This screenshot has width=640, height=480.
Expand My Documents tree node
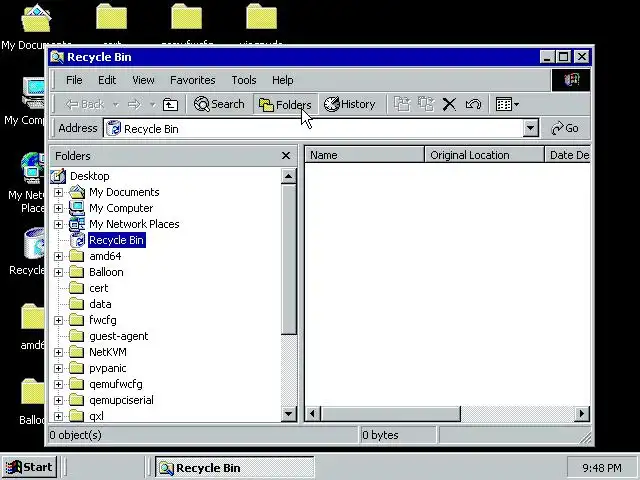pyautogui.click(x=58, y=192)
